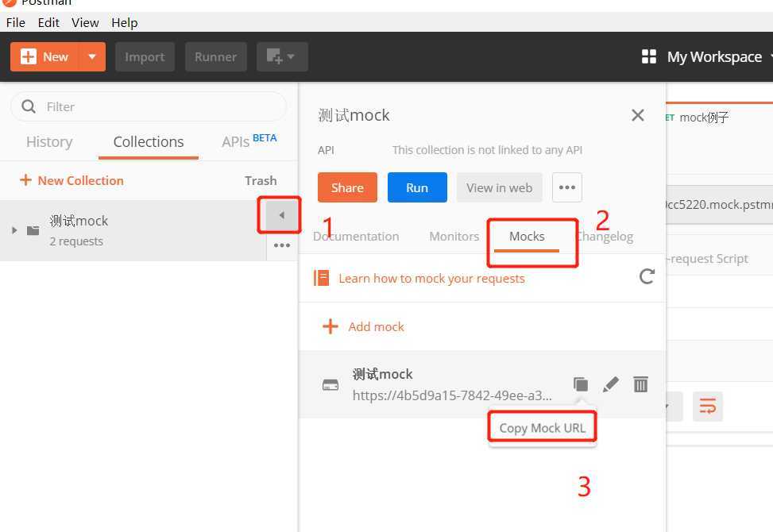773x532 pixels.
Task: Click the mock server icon
Action: click(x=330, y=385)
